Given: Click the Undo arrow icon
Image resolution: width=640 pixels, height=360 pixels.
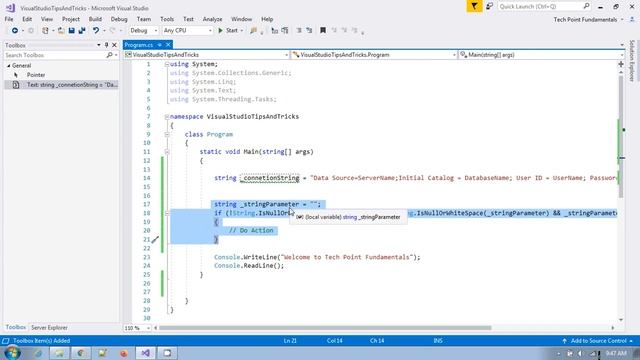Looking at the screenshot, I should pos(96,31).
